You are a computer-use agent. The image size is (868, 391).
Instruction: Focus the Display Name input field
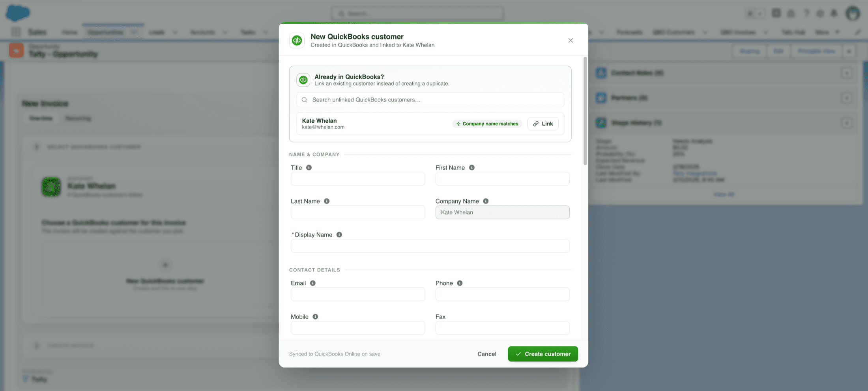click(430, 246)
